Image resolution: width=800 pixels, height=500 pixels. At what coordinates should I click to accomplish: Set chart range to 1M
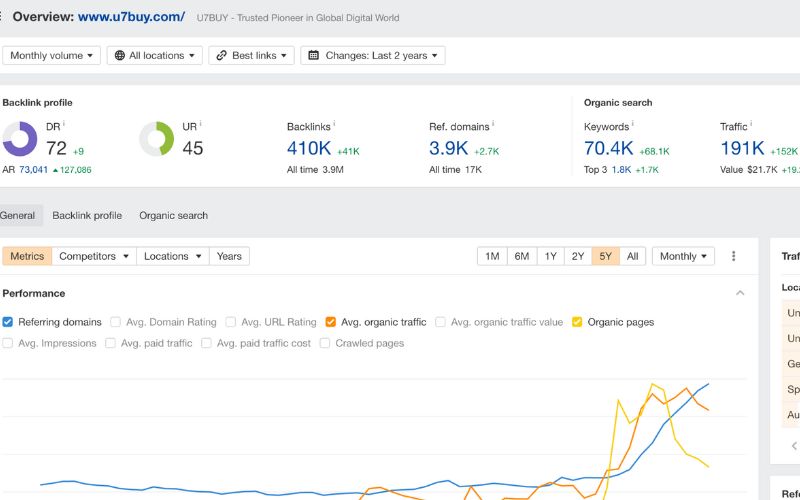[x=492, y=256]
